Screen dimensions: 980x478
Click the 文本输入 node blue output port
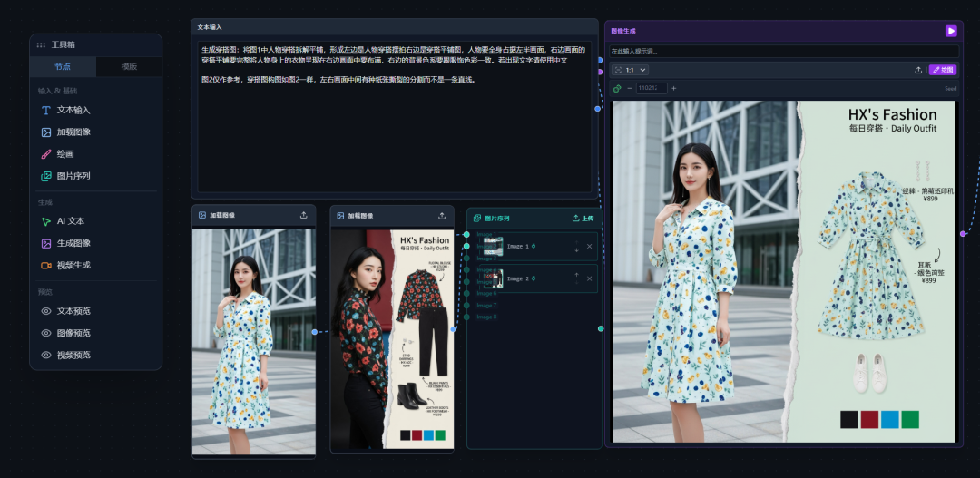point(597,109)
